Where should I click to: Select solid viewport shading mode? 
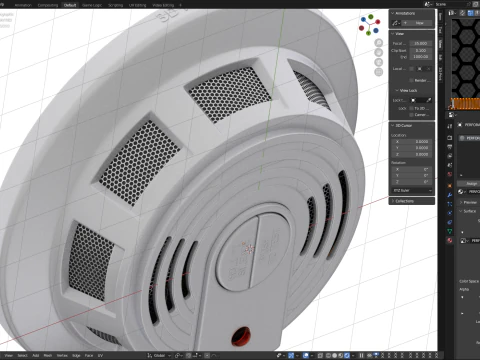pos(335,355)
